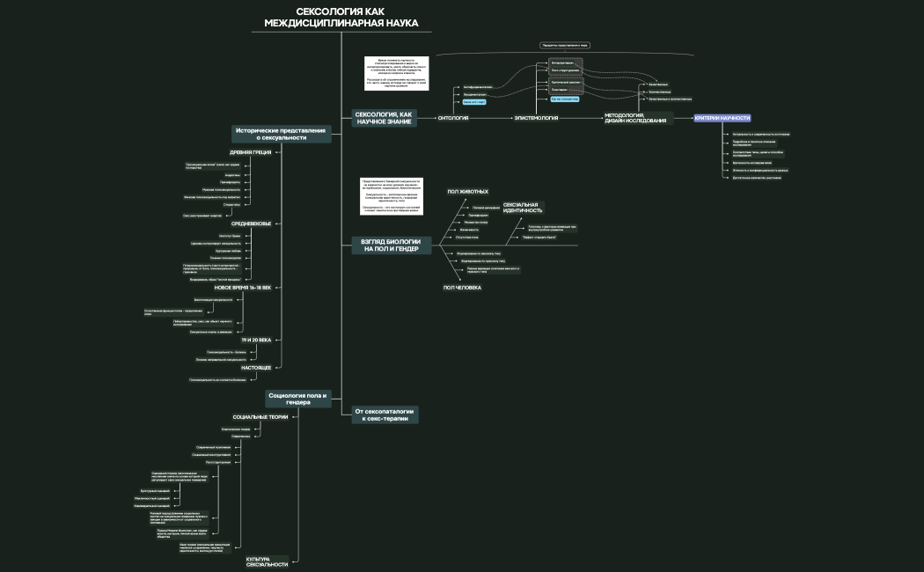Click the СЕКСУАЛЬНАЯ ИДЕНТИЧНОСТЬ node
This screenshot has width=924, height=572.
(524, 206)
